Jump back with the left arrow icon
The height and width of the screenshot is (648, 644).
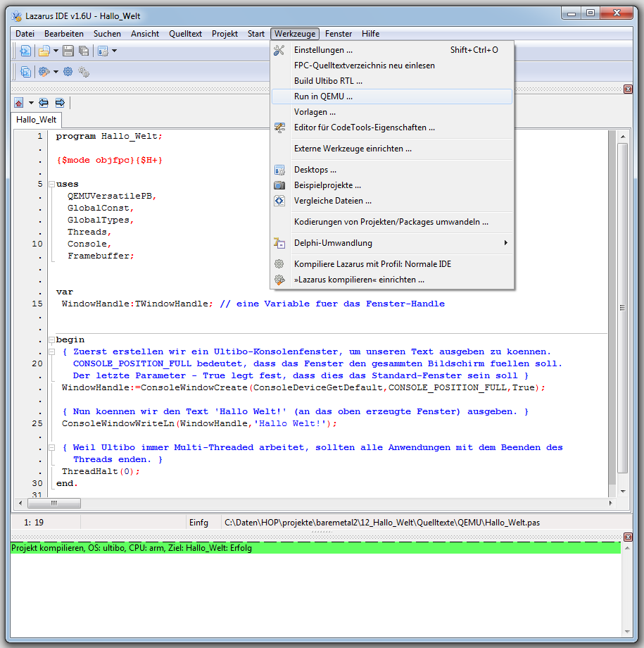(44, 103)
